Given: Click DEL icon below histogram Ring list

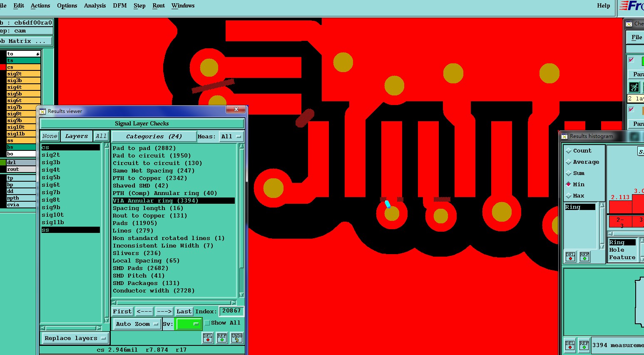Looking at the screenshot, I should pyautogui.click(x=570, y=257).
